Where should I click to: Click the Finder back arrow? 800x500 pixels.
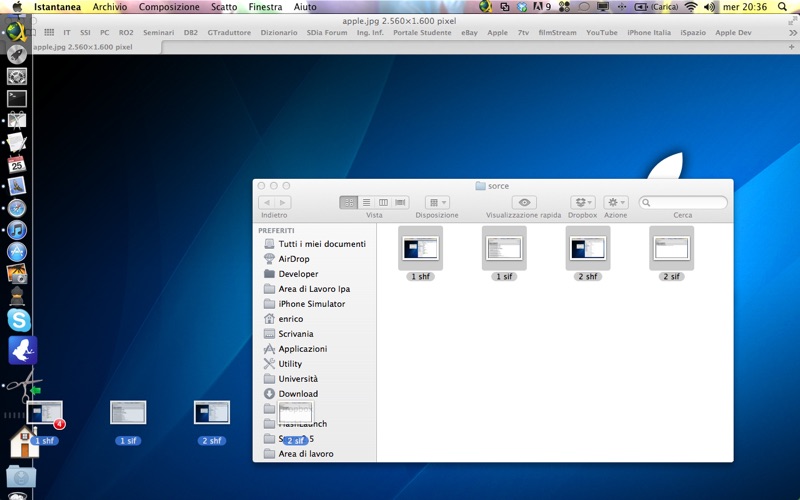pyautogui.click(x=266, y=203)
